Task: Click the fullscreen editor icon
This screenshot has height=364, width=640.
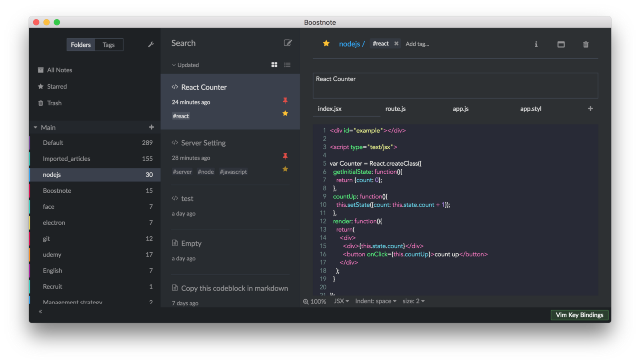Action: click(561, 44)
